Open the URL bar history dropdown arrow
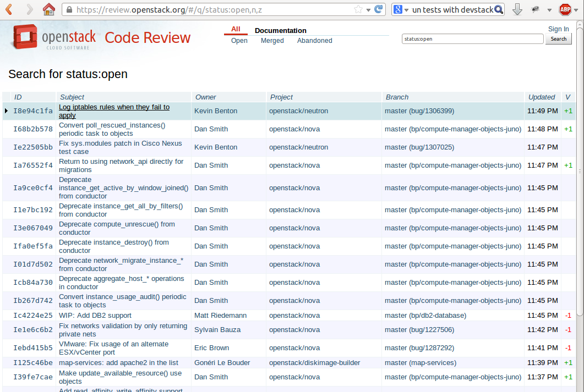This screenshot has width=584, height=392. [x=368, y=10]
